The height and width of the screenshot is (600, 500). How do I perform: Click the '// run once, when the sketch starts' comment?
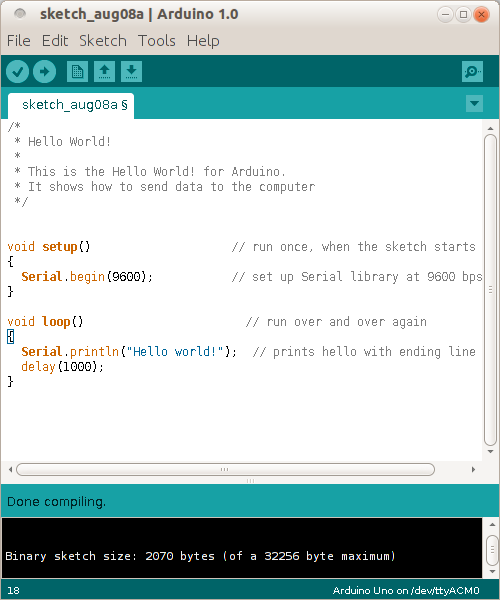[x=353, y=247]
